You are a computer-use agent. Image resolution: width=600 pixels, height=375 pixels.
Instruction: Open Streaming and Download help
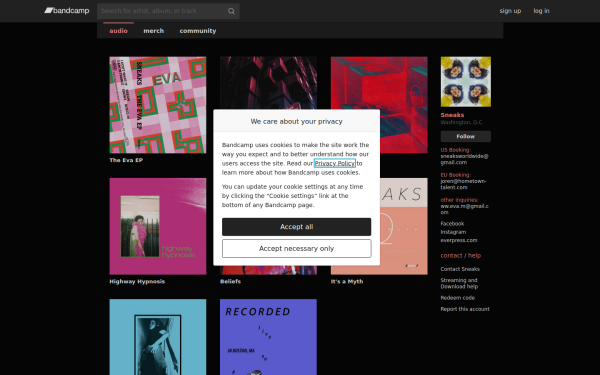pos(459,283)
